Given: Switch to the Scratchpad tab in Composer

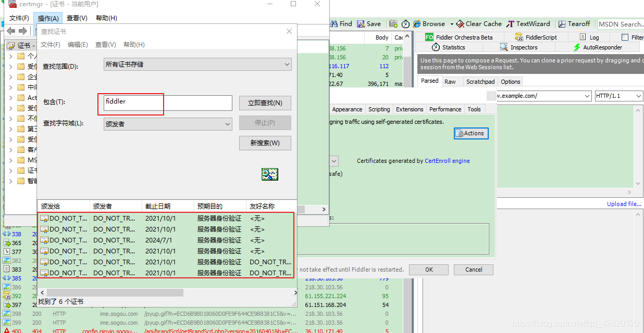Looking at the screenshot, I should (x=480, y=82).
